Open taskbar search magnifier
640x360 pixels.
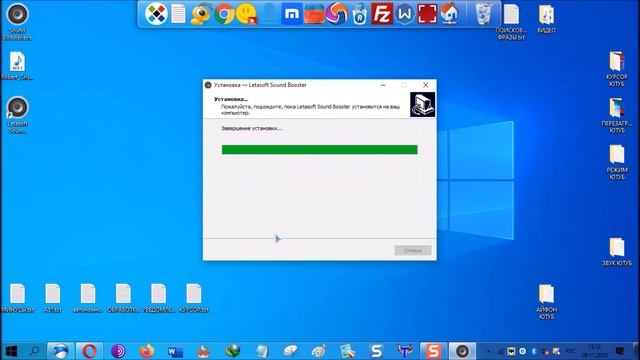point(35,351)
